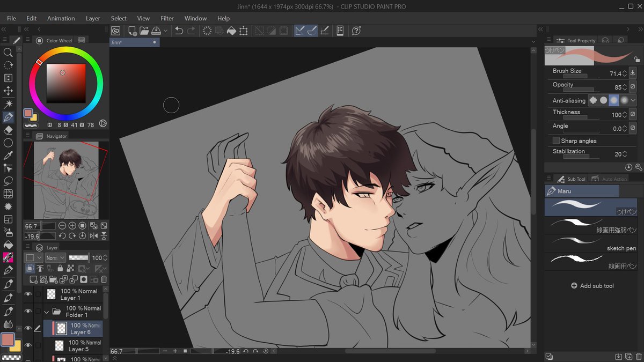Click the Save icon in toolbar
Viewport: 644px width, 362px height.
(x=156, y=31)
